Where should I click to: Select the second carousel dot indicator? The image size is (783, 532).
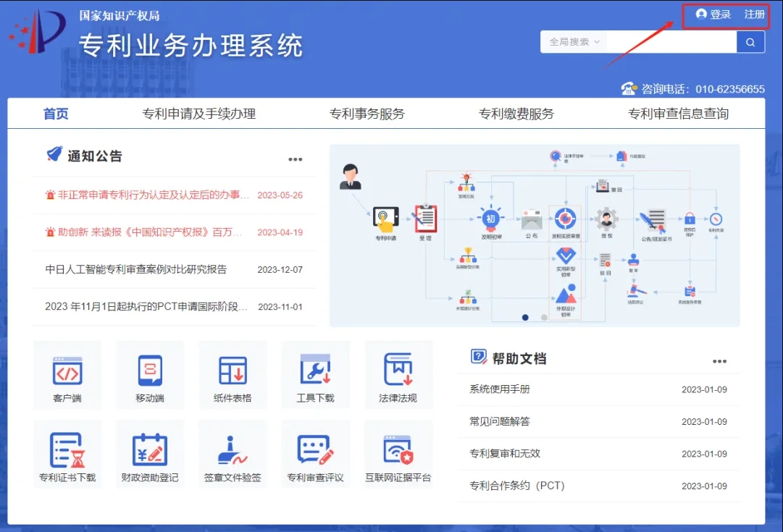point(544,317)
